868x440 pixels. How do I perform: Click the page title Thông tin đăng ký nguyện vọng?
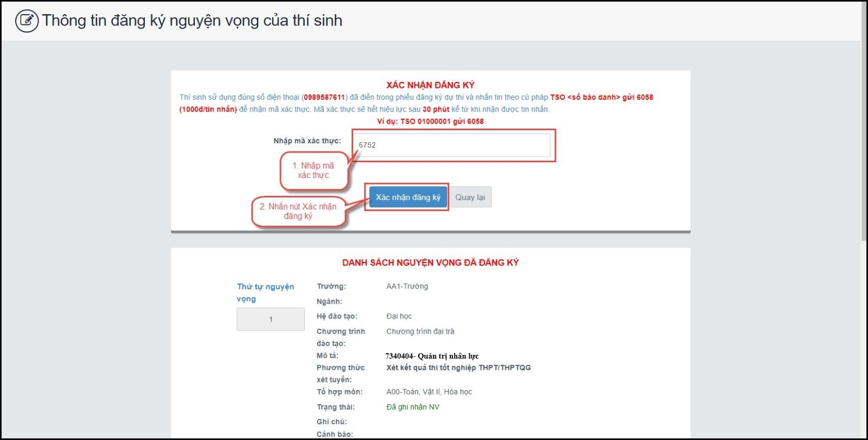pos(192,21)
